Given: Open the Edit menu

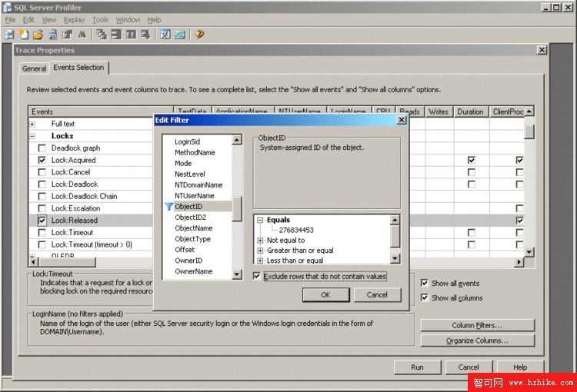Looking at the screenshot, I should 28,20.
